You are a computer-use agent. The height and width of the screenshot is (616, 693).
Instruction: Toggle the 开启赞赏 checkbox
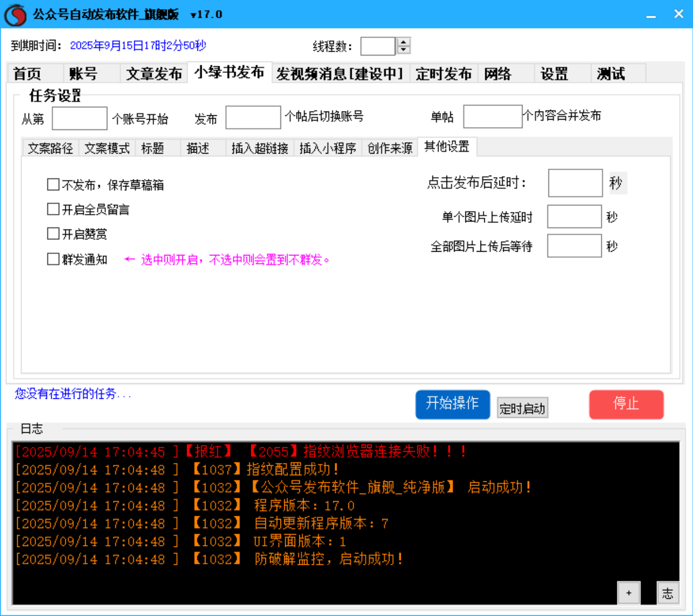[x=53, y=234]
